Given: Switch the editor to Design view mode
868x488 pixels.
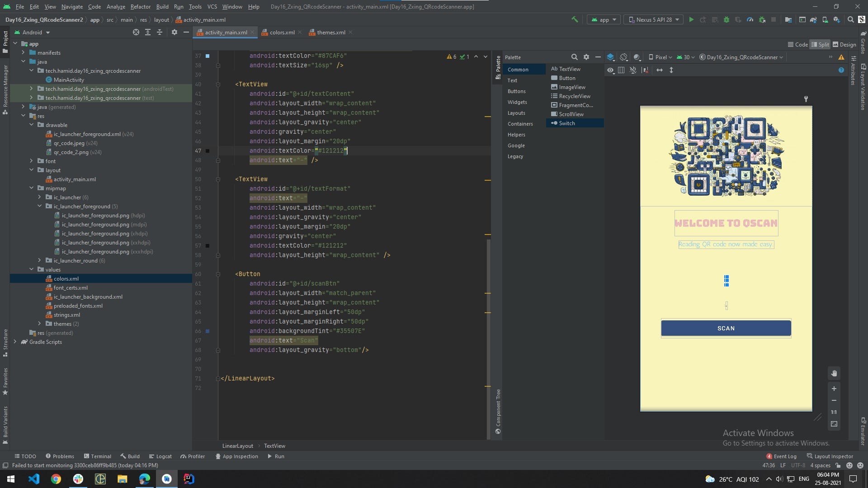Looking at the screenshot, I should [844, 44].
